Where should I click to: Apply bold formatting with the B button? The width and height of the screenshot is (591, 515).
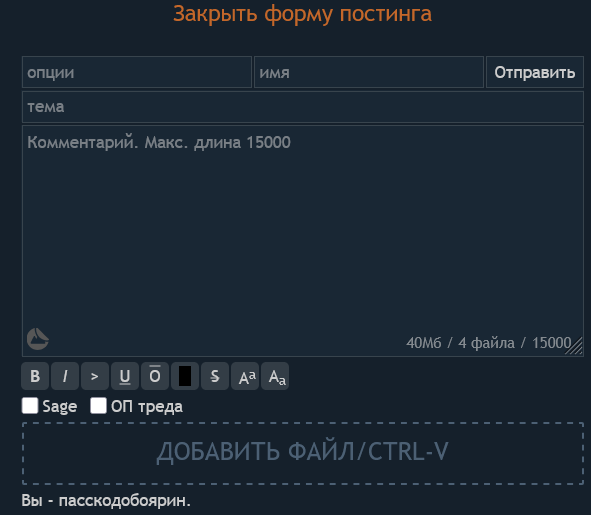(35, 376)
